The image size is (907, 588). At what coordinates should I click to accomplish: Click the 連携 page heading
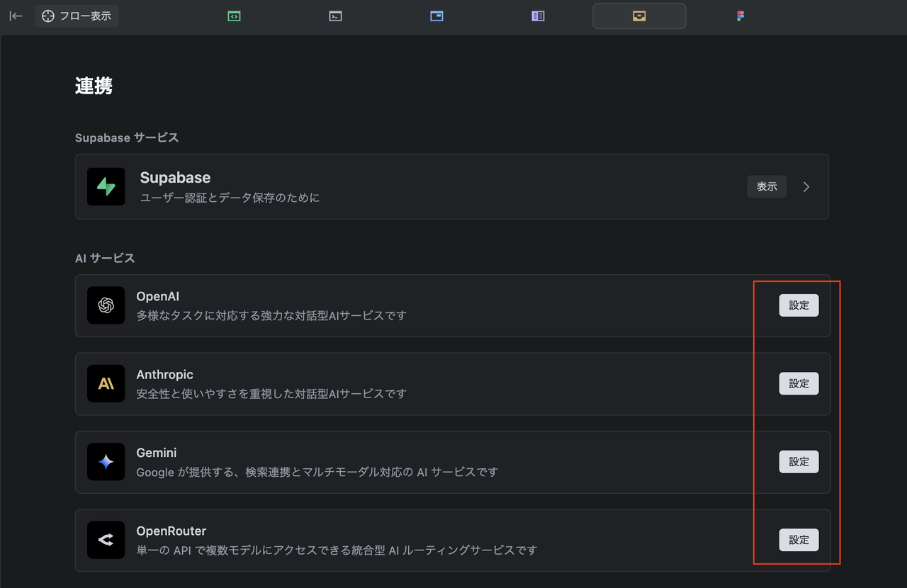(x=94, y=86)
